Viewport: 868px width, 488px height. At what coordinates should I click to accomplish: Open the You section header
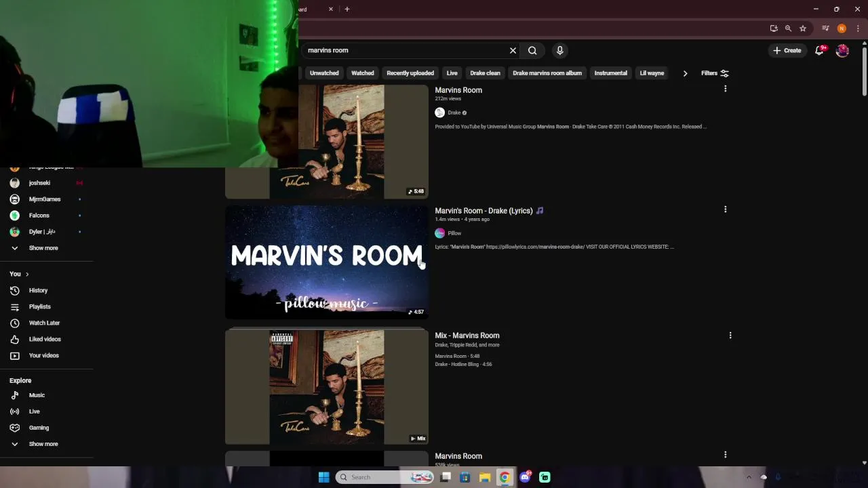pos(19,274)
